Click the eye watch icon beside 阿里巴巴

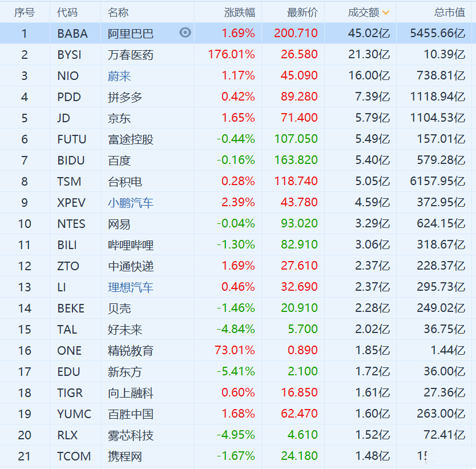click(185, 33)
